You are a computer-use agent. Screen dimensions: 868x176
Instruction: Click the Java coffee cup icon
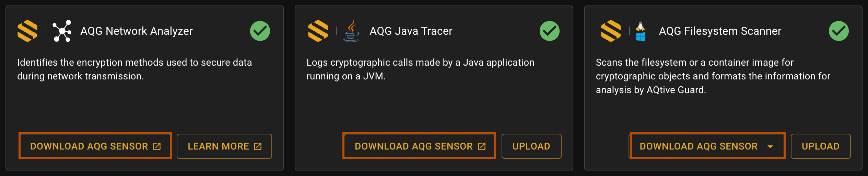point(351,31)
